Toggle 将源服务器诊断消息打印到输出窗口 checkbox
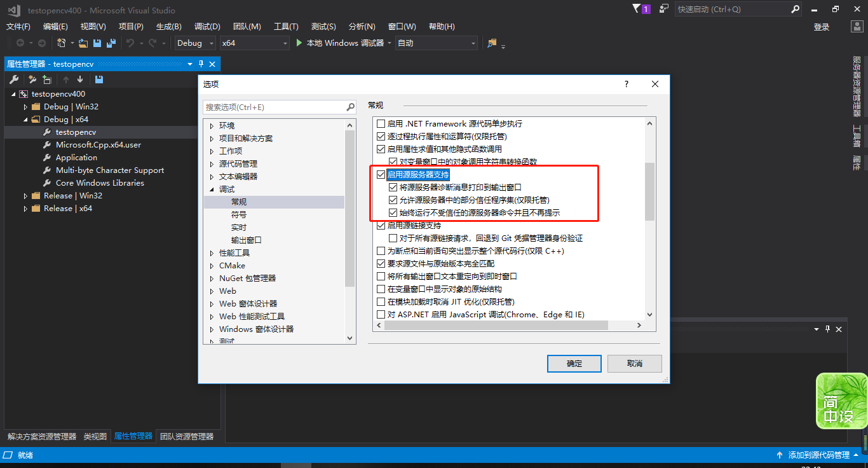868x468 pixels. pos(393,188)
